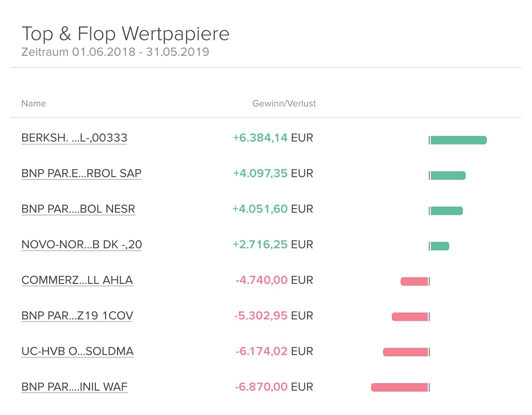Click the Name column header
This screenshot has height=415, width=532.
[34, 104]
